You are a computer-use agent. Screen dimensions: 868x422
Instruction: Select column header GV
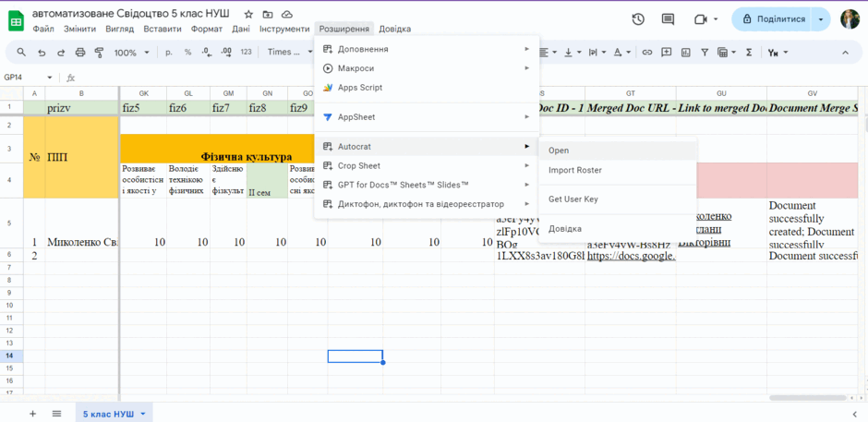coord(812,93)
